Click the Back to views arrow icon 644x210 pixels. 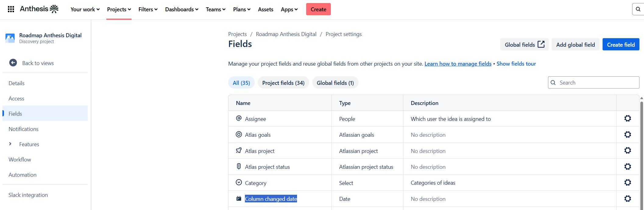(13, 63)
